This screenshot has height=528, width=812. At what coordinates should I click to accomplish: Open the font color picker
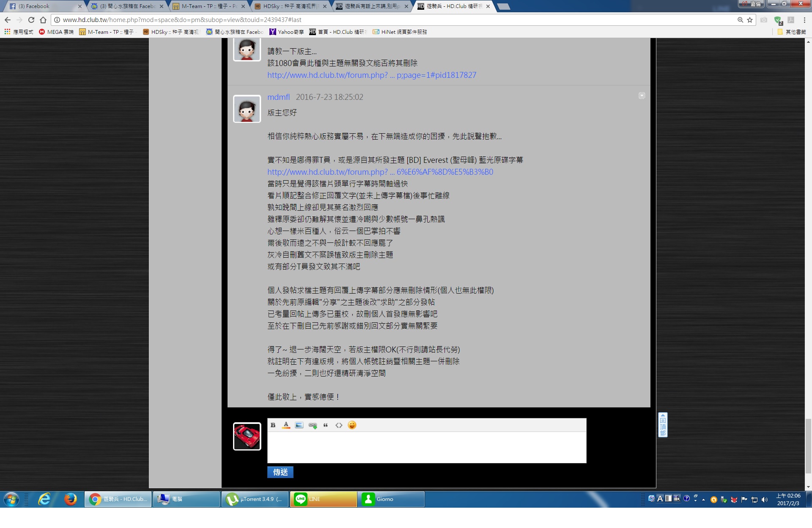286,425
